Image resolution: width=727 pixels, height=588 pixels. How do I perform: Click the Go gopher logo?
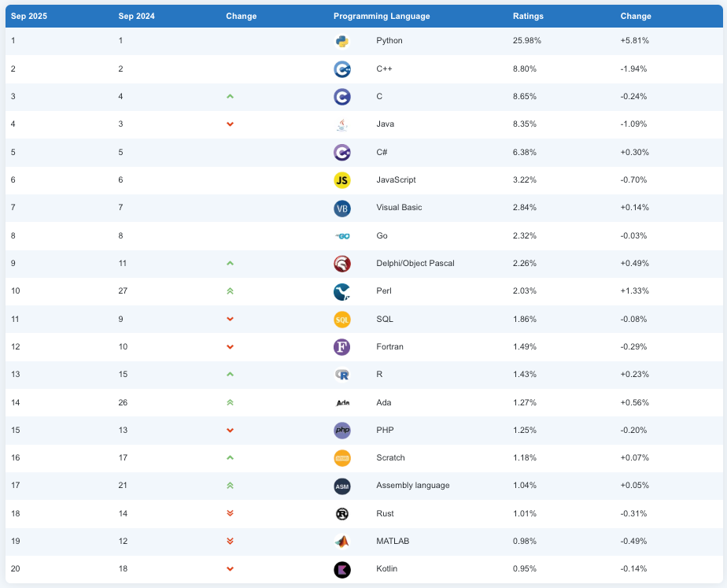341,236
